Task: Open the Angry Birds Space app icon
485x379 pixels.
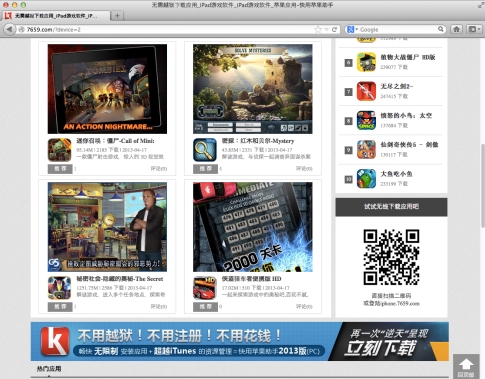Action: coord(366,120)
